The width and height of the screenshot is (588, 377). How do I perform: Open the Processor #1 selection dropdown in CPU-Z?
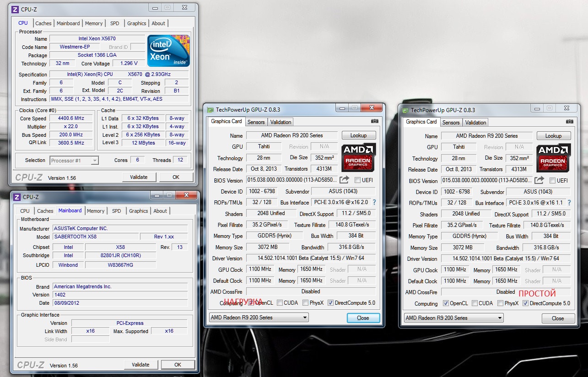click(74, 161)
